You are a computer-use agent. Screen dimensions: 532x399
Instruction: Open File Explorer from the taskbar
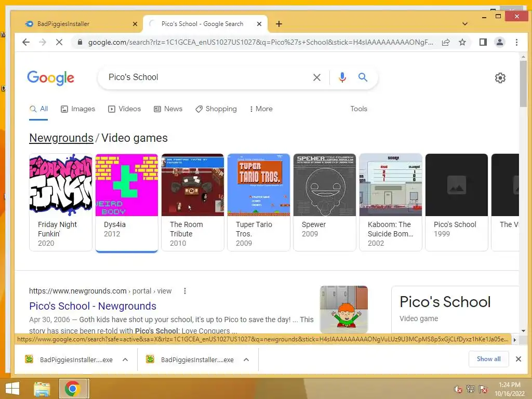tap(42, 389)
